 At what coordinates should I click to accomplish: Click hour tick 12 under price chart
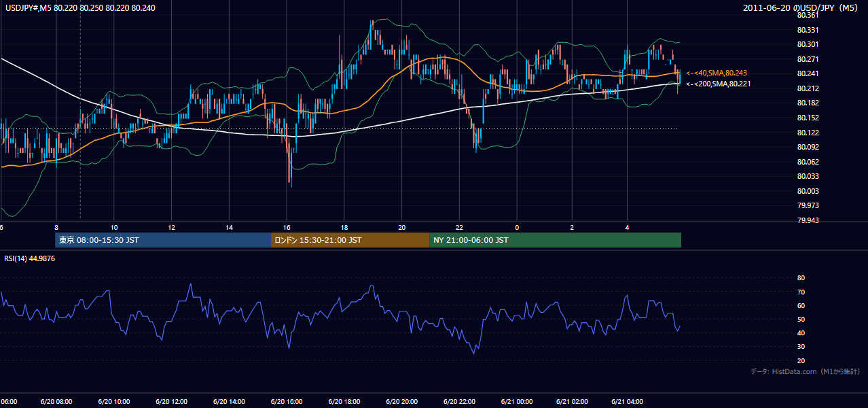pyautogui.click(x=172, y=228)
